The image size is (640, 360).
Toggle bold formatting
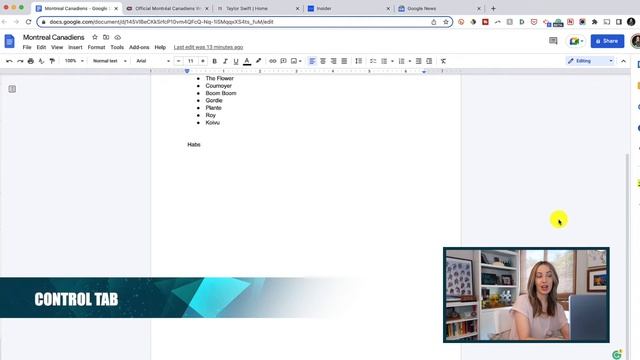point(214,61)
